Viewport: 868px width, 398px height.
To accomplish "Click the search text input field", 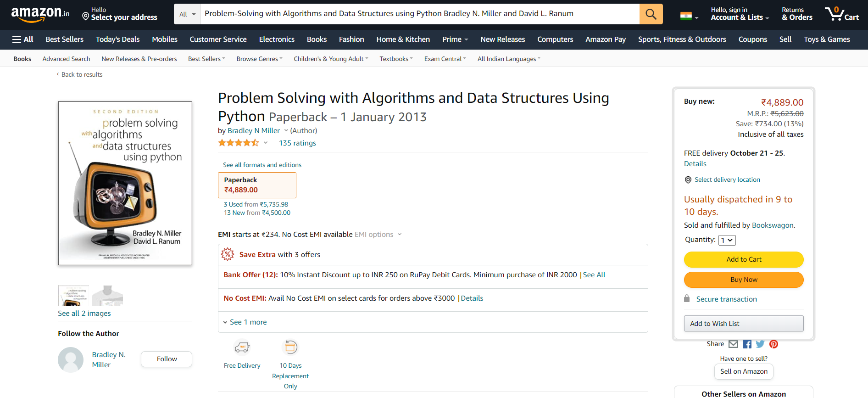I will click(420, 14).
